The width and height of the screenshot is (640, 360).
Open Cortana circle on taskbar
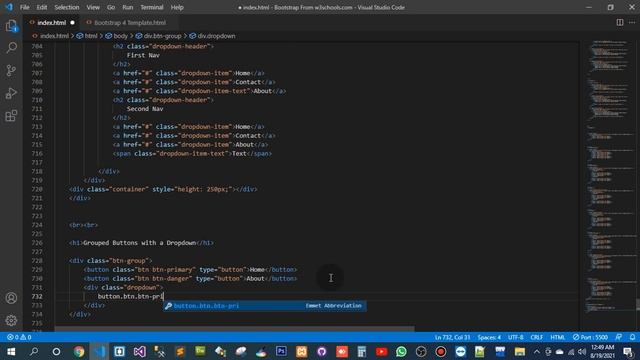56,351
